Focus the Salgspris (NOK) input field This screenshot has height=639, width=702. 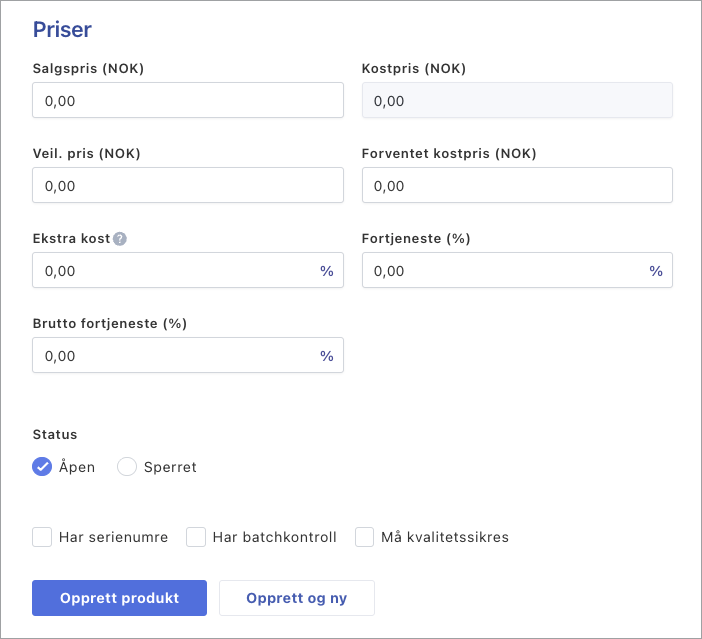point(188,101)
